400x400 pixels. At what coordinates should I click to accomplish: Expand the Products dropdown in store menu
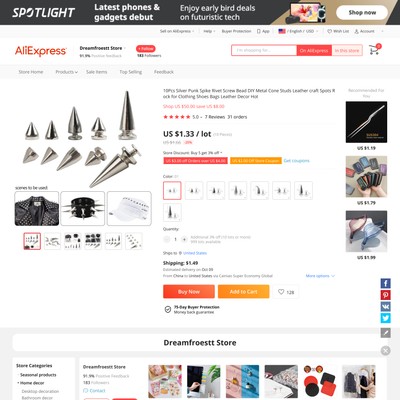coord(66,72)
